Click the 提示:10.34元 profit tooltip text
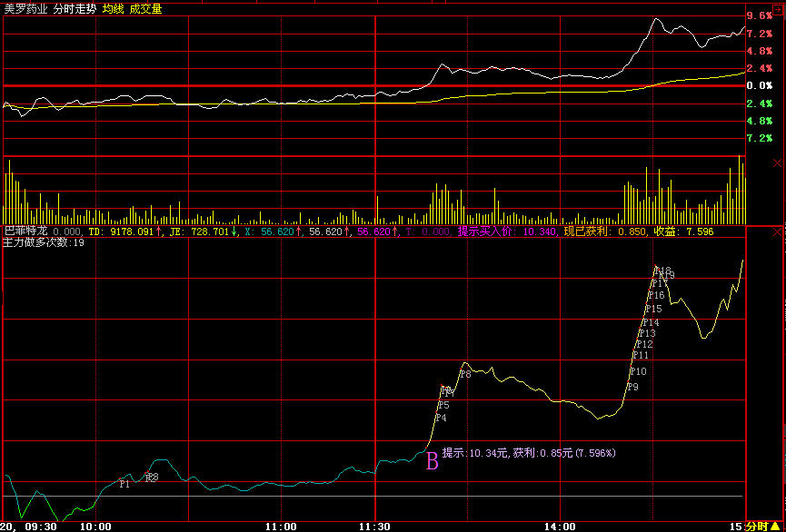 click(534, 452)
